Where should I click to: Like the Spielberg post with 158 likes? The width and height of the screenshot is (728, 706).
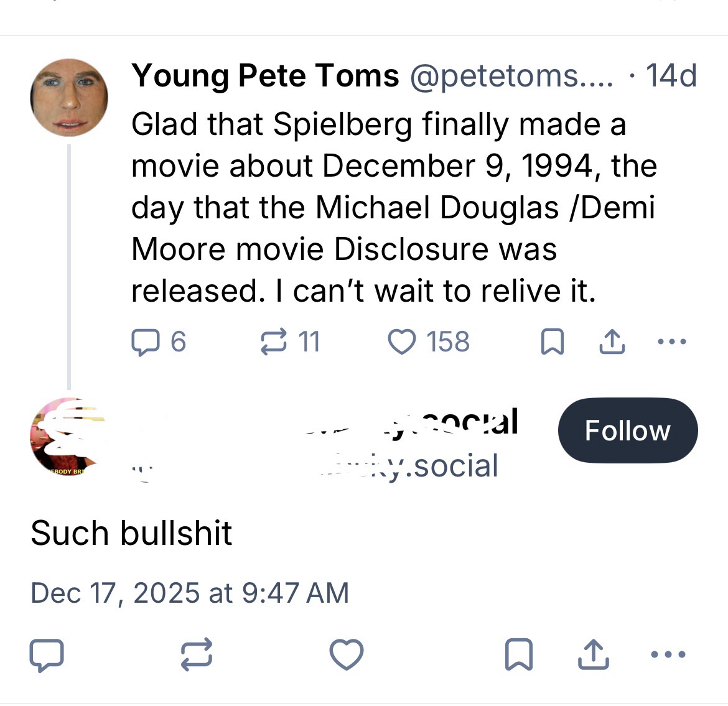[x=402, y=341]
